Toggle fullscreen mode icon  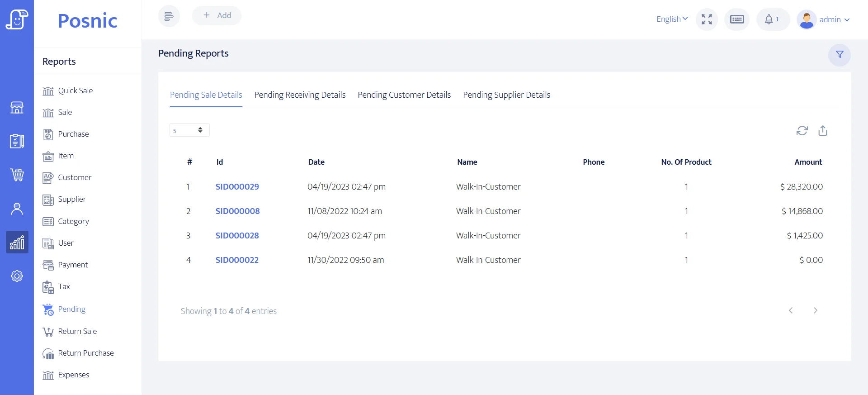(x=707, y=19)
